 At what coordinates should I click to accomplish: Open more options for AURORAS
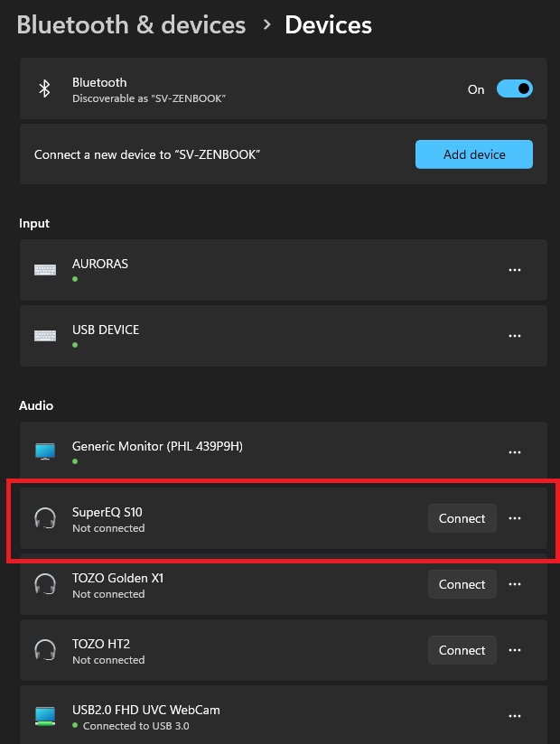point(515,270)
